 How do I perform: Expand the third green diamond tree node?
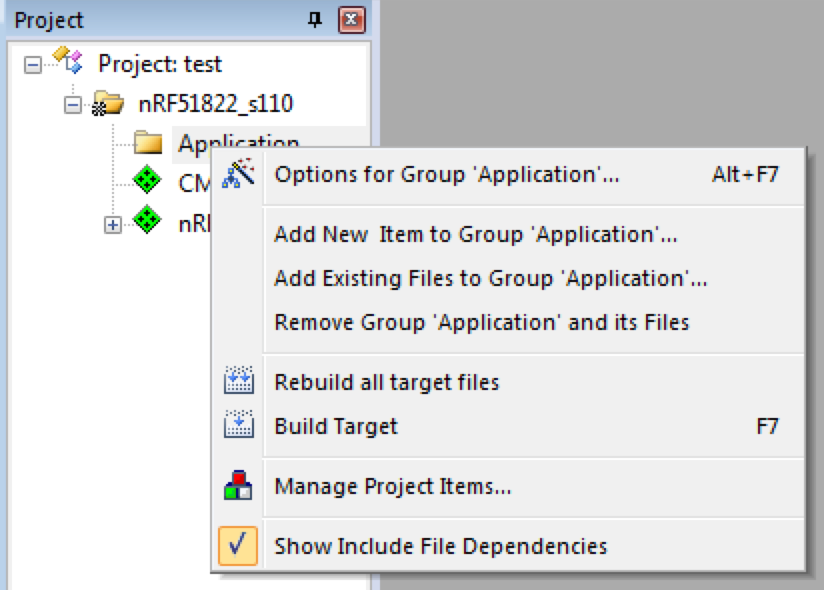[112, 224]
